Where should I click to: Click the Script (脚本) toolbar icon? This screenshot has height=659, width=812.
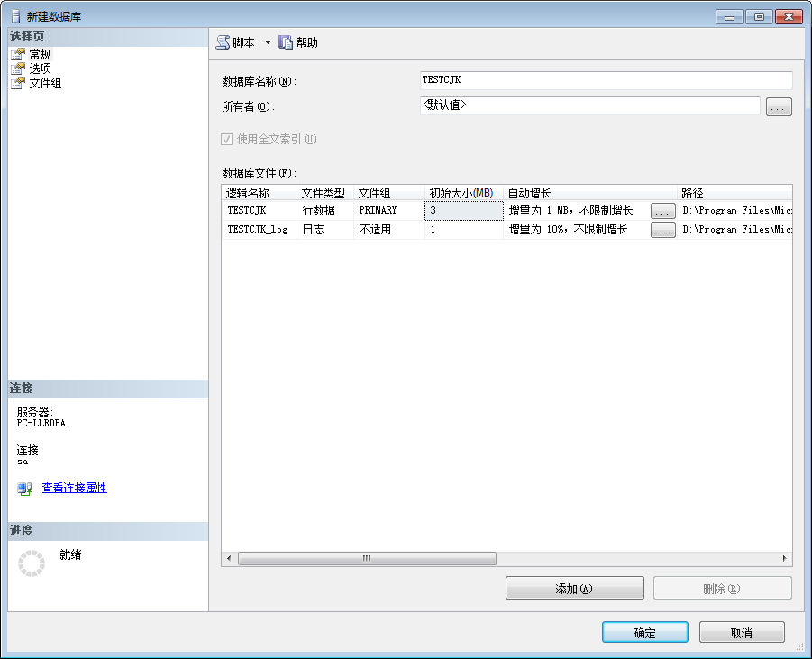pyautogui.click(x=223, y=42)
